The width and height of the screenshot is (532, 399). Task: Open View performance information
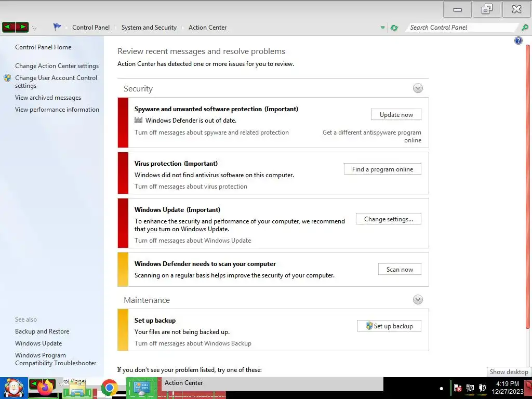click(x=57, y=110)
